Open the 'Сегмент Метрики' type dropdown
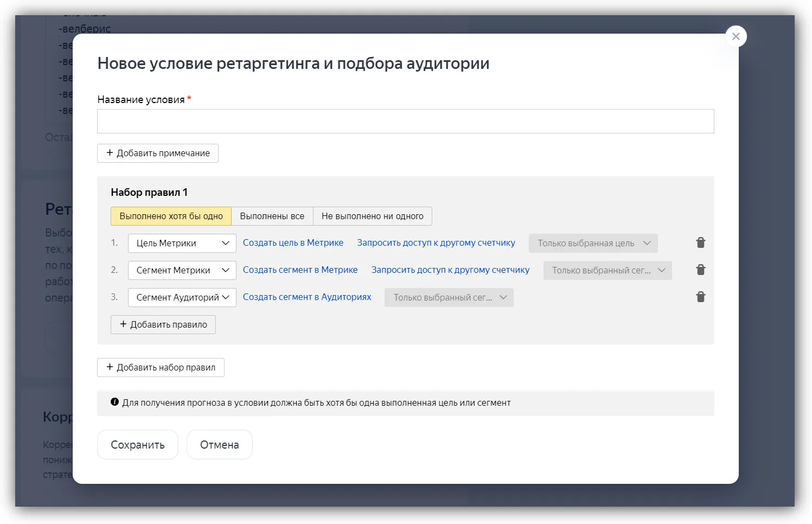812x524 pixels. tap(182, 270)
